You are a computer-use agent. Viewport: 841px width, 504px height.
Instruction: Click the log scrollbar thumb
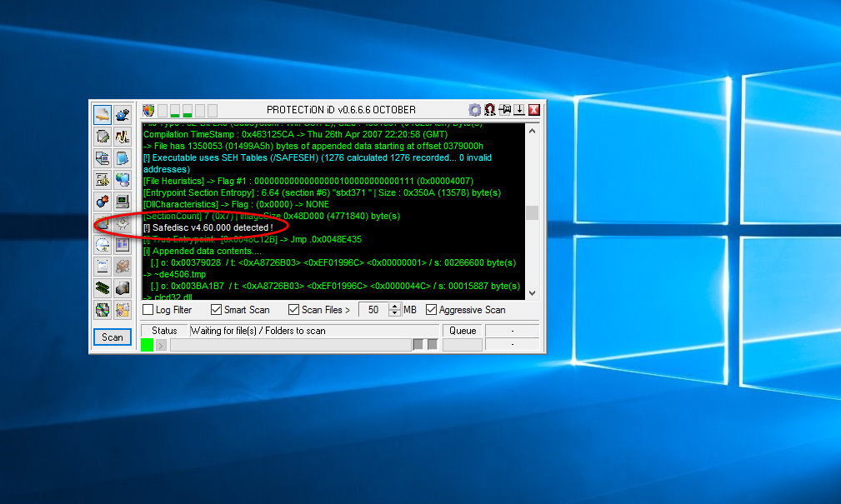[532, 213]
